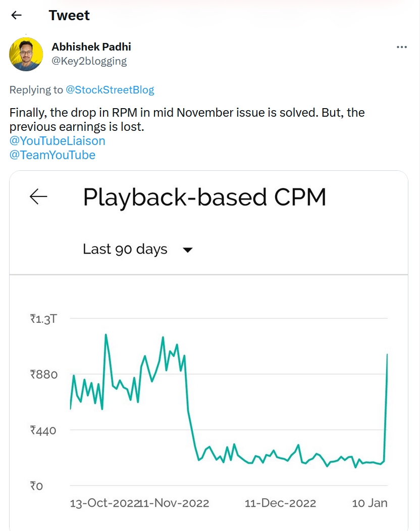Open the three-dot more options menu
Image resolution: width=420 pixels, height=531 pixels.
point(401,47)
